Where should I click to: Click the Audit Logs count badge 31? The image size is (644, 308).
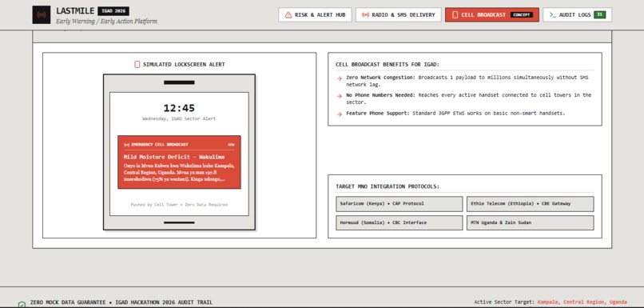coord(599,15)
